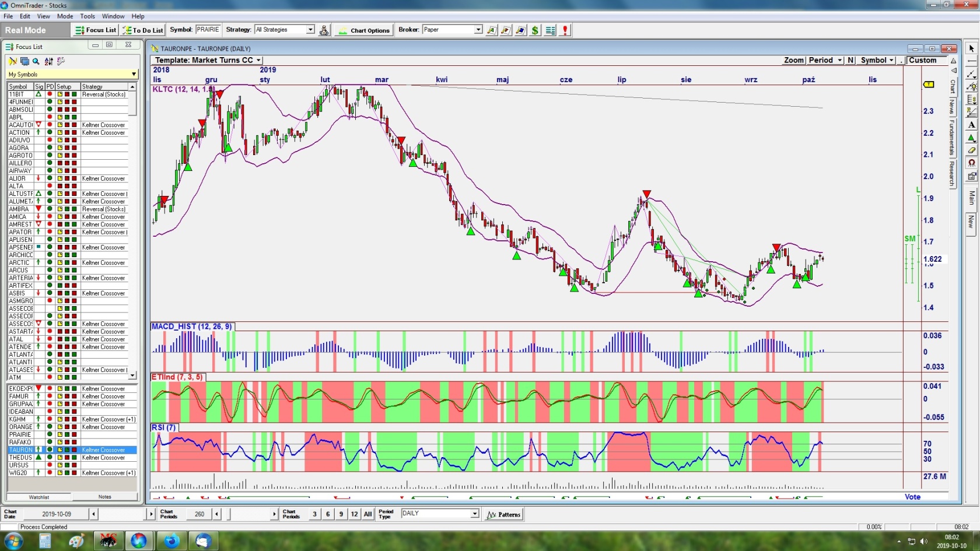Click the Patterns button
980x551 pixels.
504,514
